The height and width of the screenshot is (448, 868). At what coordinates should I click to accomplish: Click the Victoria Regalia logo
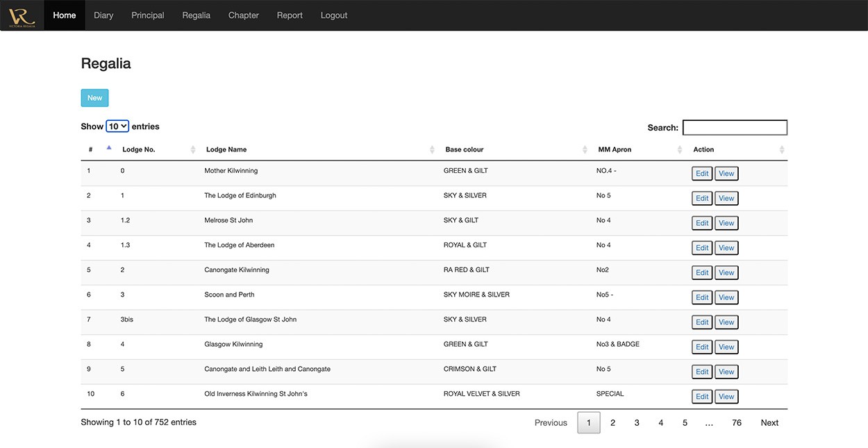click(22, 15)
